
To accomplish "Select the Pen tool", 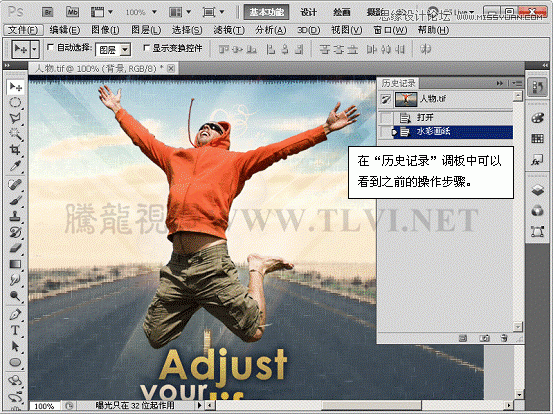I will tap(16, 314).
